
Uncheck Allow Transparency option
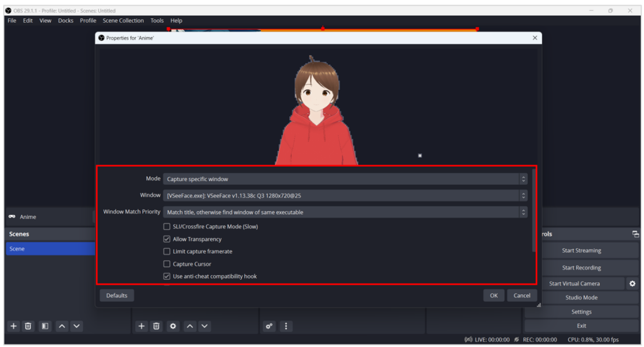(167, 239)
